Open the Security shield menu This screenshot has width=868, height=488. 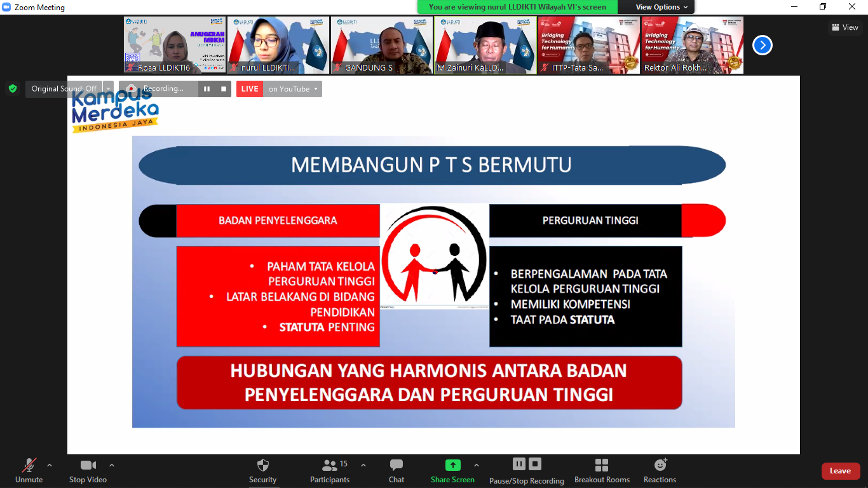pyautogui.click(x=262, y=470)
